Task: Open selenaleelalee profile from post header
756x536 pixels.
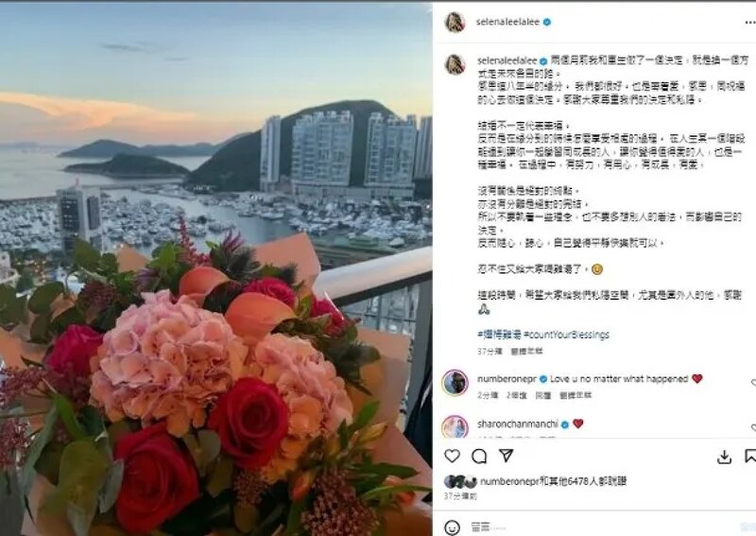Action: pos(507,22)
